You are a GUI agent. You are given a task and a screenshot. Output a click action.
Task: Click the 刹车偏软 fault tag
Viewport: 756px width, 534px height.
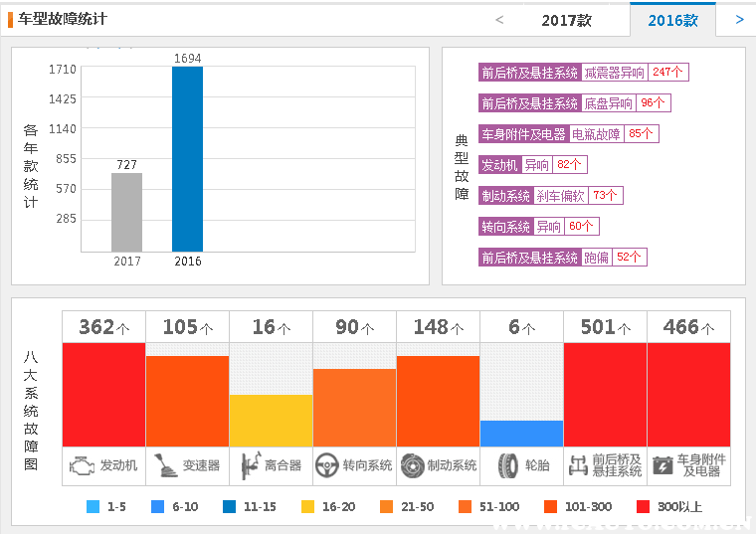(x=560, y=196)
